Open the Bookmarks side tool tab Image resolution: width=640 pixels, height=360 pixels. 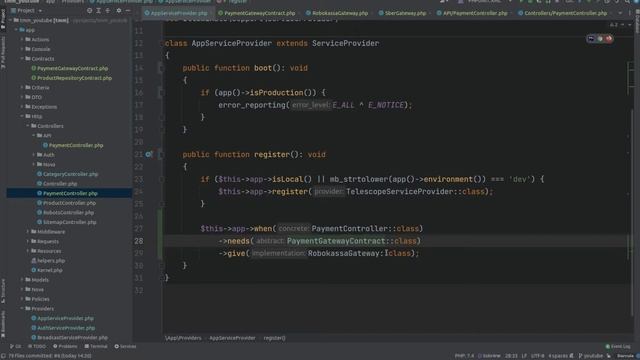pyautogui.click(x=3, y=324)
